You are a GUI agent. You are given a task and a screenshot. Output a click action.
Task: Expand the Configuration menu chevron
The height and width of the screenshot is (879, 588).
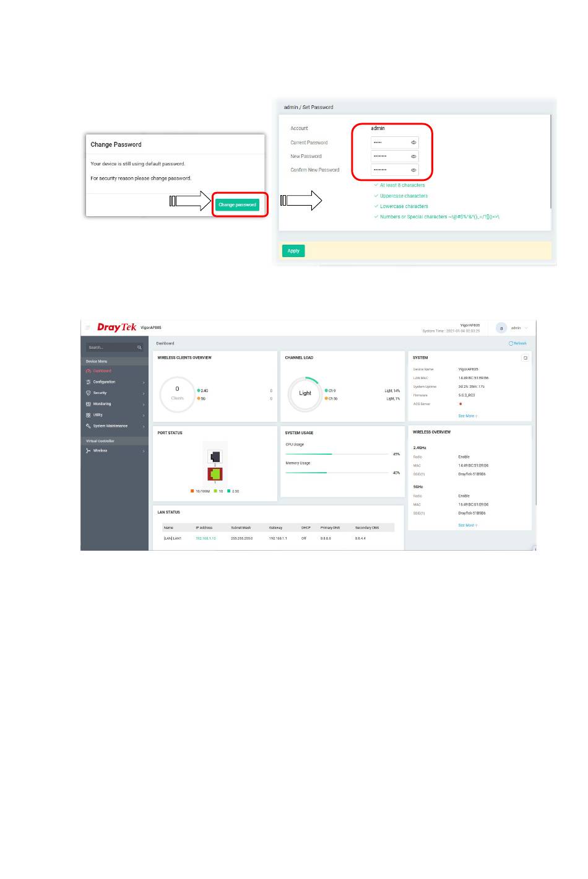point(144,383)
